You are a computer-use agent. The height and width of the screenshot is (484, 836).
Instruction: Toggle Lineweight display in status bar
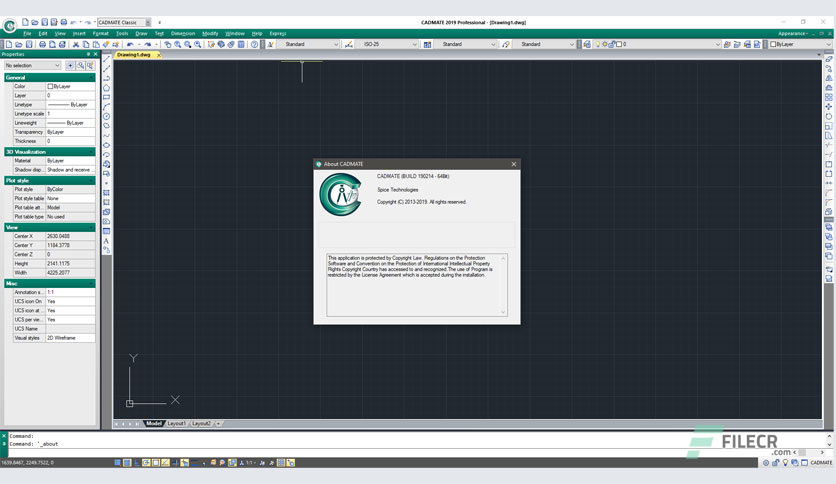coord(194,463)
